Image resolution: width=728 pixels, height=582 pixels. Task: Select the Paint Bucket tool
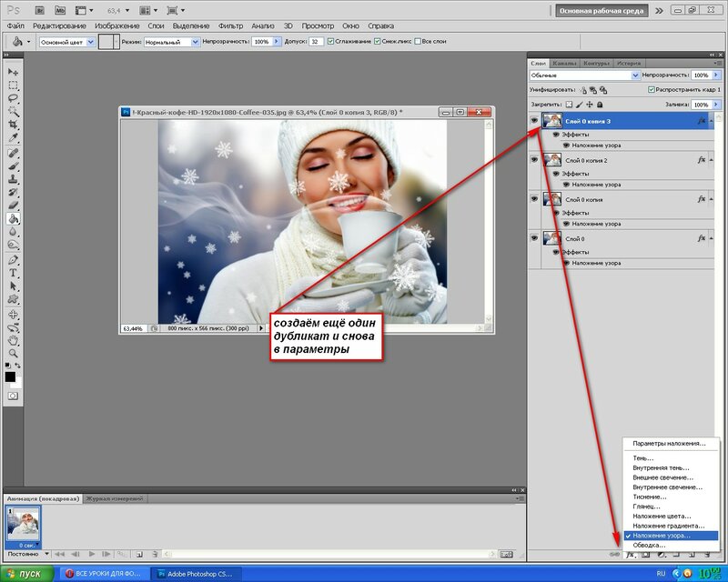pos(13,218)
